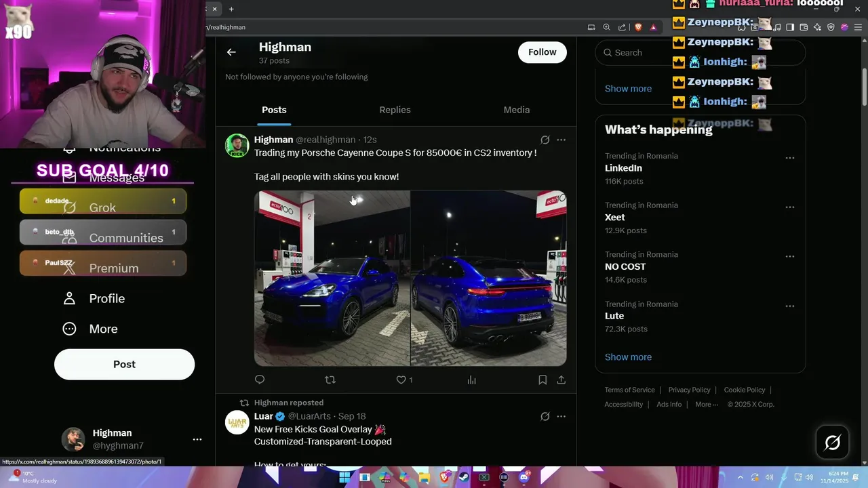
Task: Click the share icon in address bar
Action: click(x=623, y=27)
